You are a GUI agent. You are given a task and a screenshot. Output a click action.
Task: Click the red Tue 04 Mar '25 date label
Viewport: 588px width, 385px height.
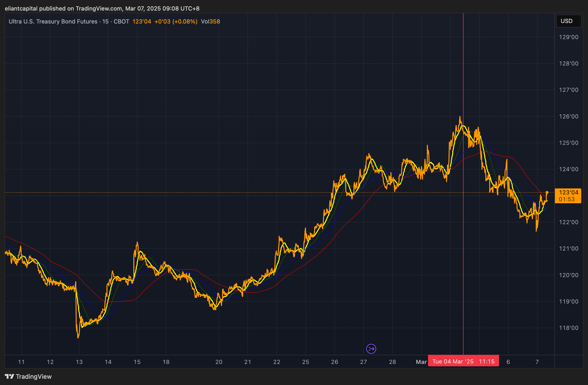pos(463,361)
